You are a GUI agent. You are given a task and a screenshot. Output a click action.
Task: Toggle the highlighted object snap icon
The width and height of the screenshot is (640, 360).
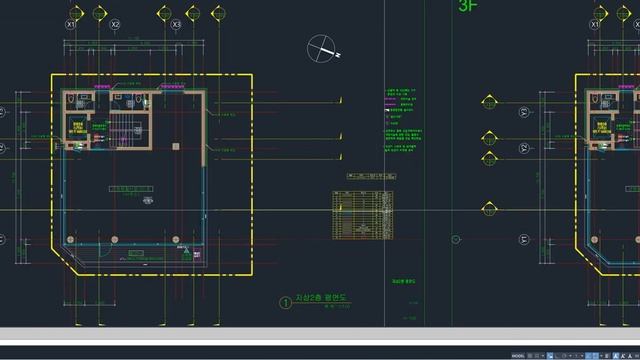(x=596, y=356)
